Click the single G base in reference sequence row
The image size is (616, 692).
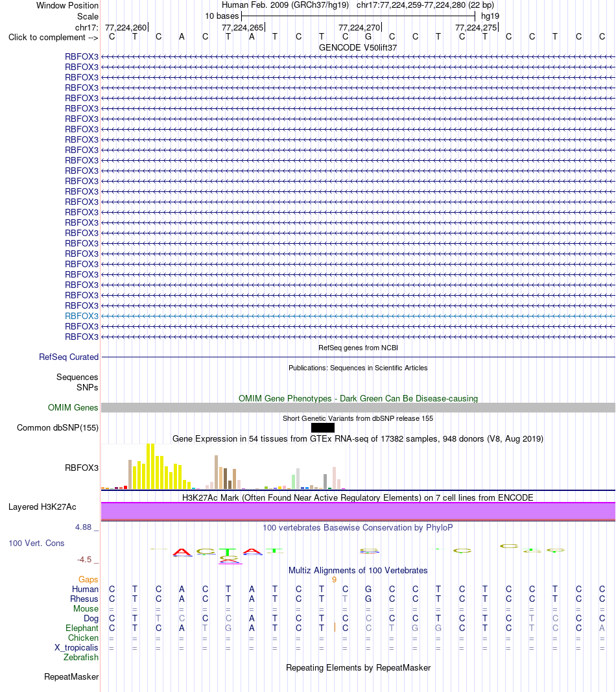[368, 36]
